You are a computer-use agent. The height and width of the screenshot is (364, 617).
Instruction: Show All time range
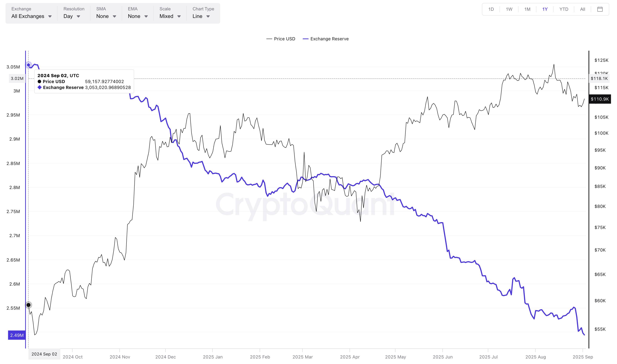(582, 9)
